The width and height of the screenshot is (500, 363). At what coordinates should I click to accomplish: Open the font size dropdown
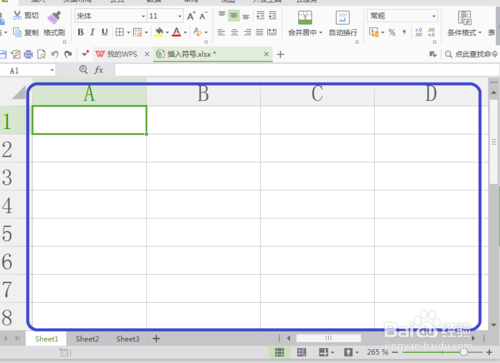tap(180, 16)
